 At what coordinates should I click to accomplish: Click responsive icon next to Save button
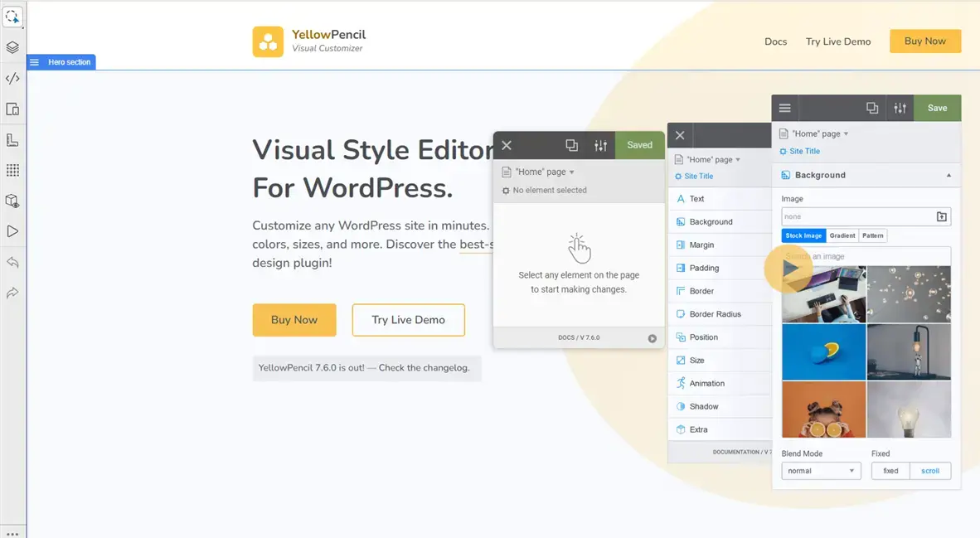(x=872, y=108)
